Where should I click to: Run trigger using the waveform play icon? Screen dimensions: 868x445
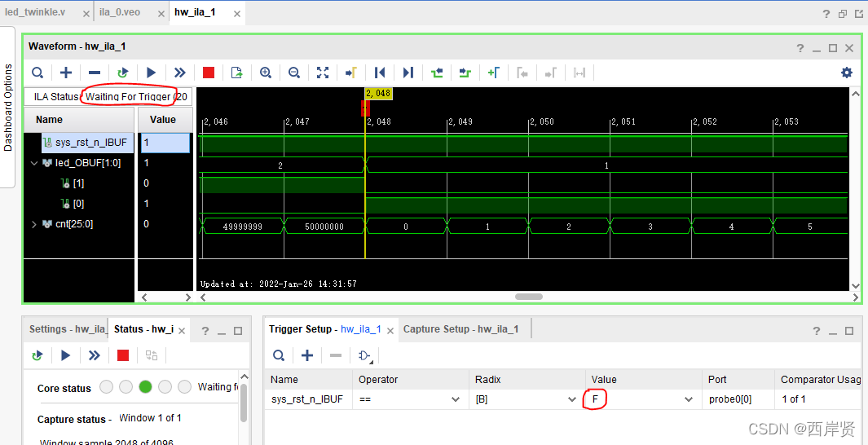click(151, 73)
